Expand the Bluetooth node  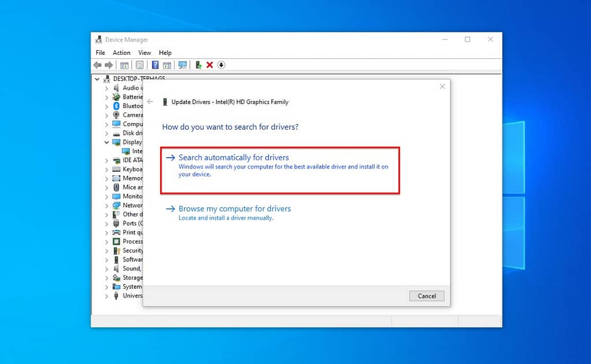coord(106,106)
